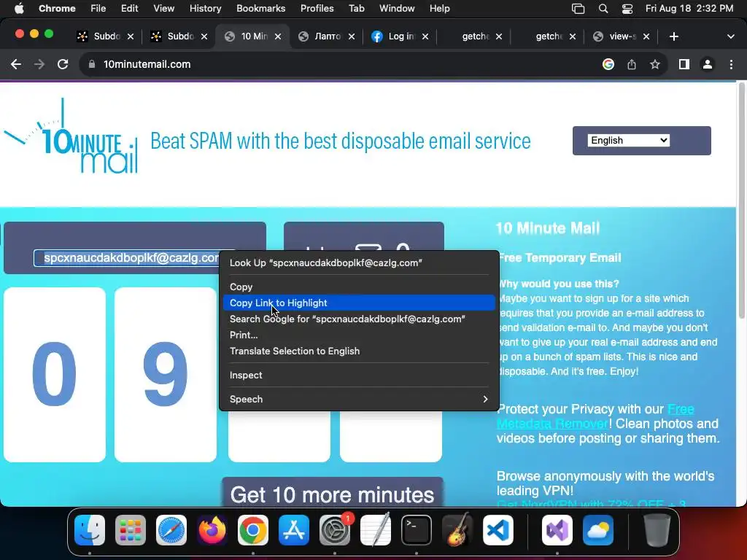Expand the tab search chevron
This screenshot has width=747, height=560.
pos(730,36)
